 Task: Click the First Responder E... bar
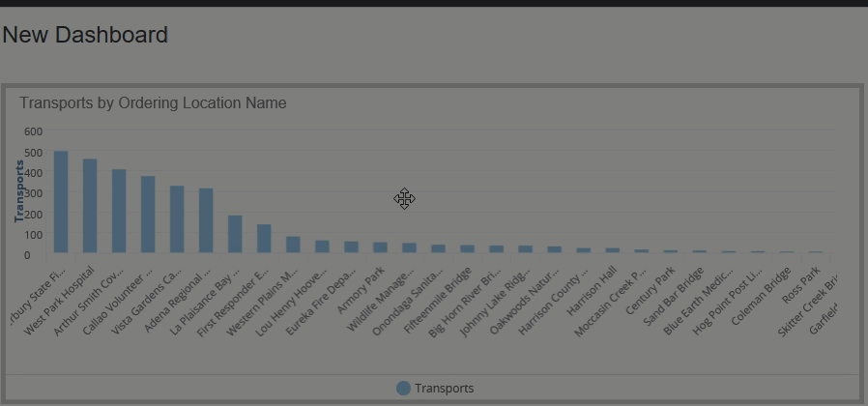pyautogui.click(x=264, y=239)
